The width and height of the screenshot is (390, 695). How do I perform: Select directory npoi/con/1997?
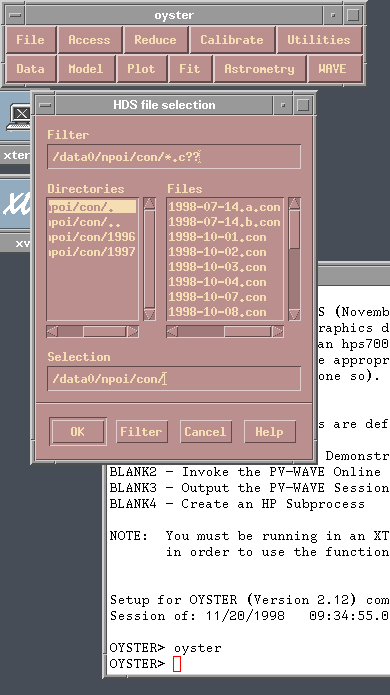coord(92,252)
